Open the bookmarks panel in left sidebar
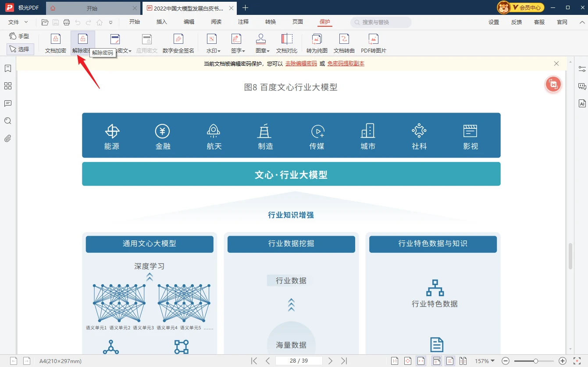The height and width of the screenshot is (367, 588). [x=7, y=68]
